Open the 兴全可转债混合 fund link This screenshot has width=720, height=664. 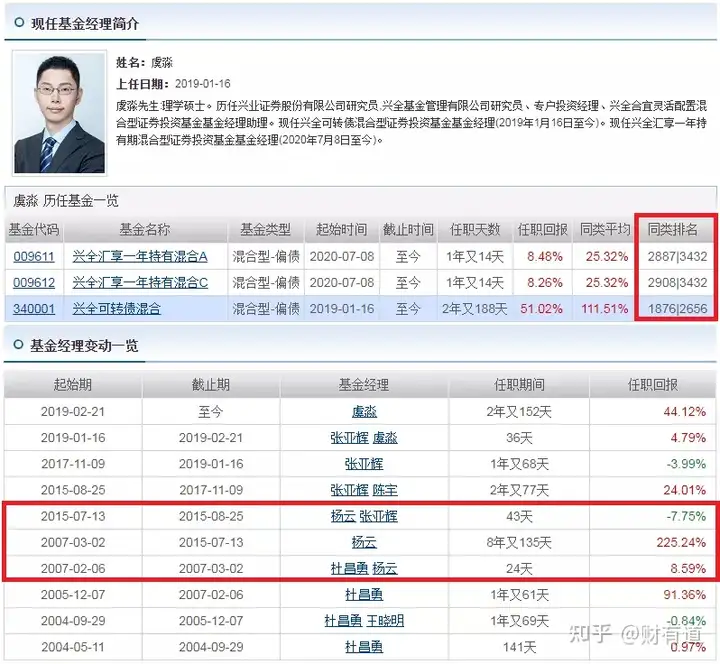tap(117, 309)
